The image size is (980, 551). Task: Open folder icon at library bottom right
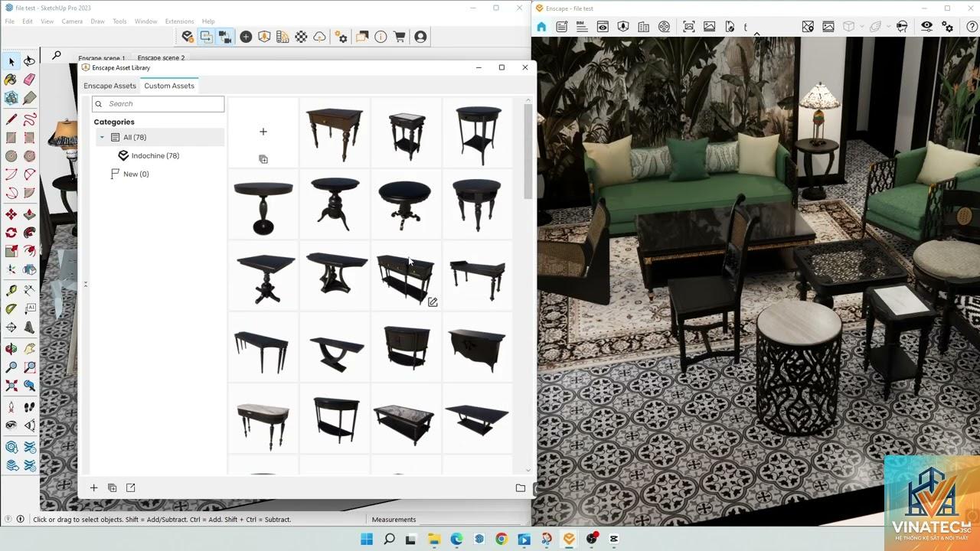tap(521, 487)
